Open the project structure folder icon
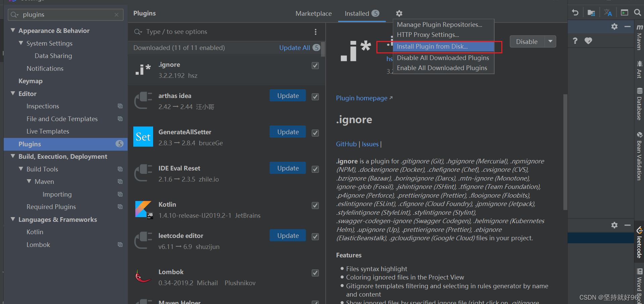This screenshot has height=304, width=644. (591, 13)
